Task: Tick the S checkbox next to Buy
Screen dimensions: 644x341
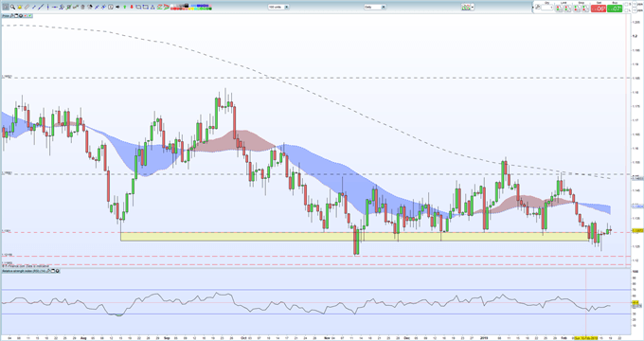Action: [x=626, y=5]
